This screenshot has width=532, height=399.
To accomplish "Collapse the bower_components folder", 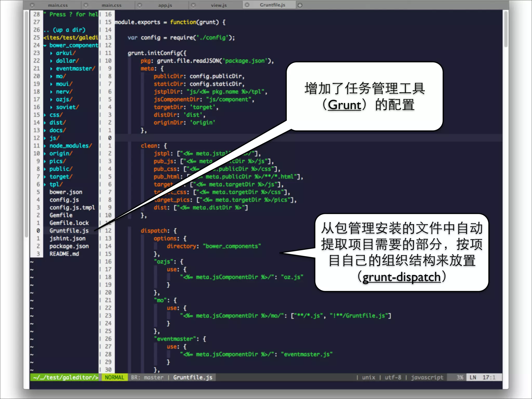I will pos(45,45).
